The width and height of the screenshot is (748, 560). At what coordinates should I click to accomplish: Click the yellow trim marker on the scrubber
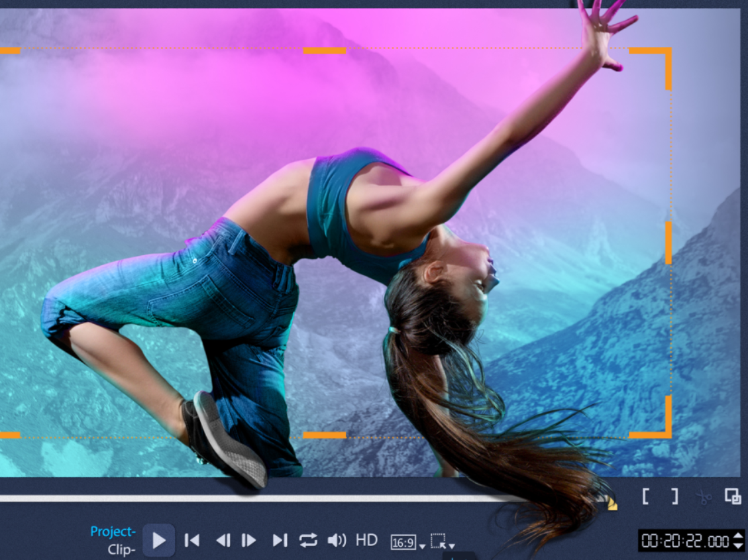click(612, 505)
